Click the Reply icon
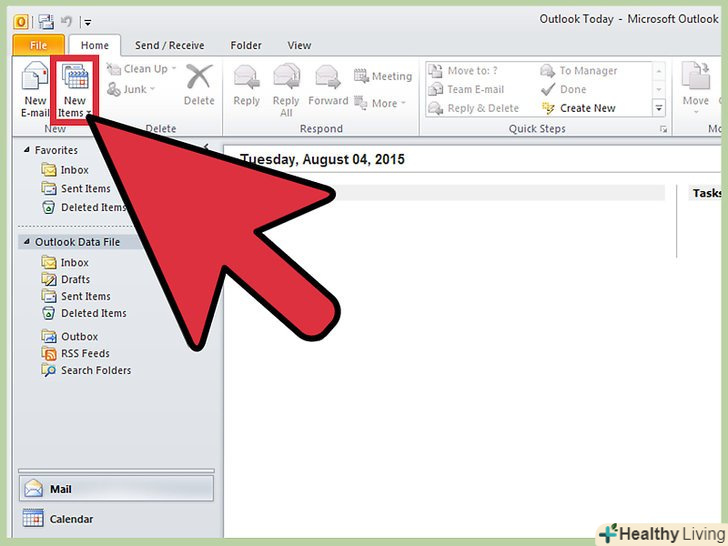 [246, 77]
